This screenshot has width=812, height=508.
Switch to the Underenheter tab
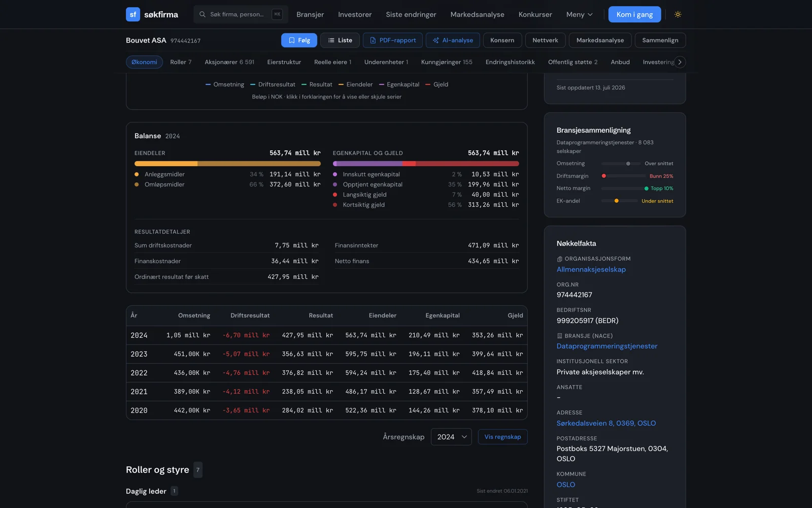[386, 62]
